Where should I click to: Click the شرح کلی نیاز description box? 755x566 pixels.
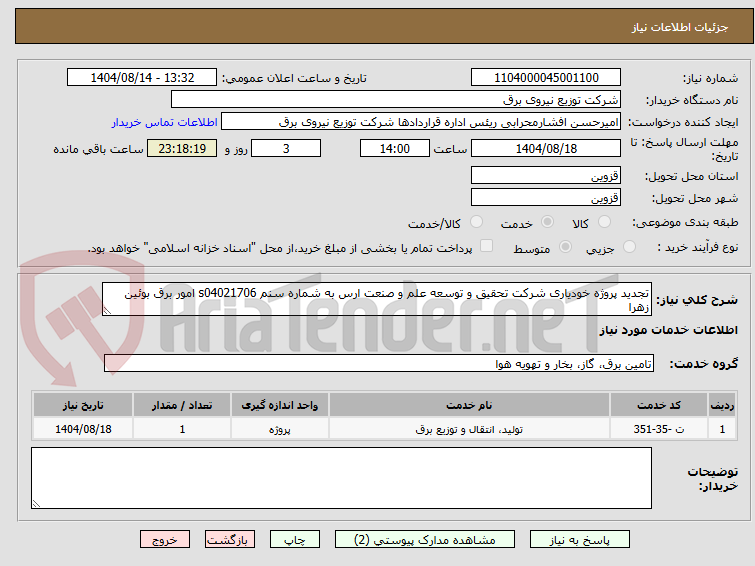377,300
